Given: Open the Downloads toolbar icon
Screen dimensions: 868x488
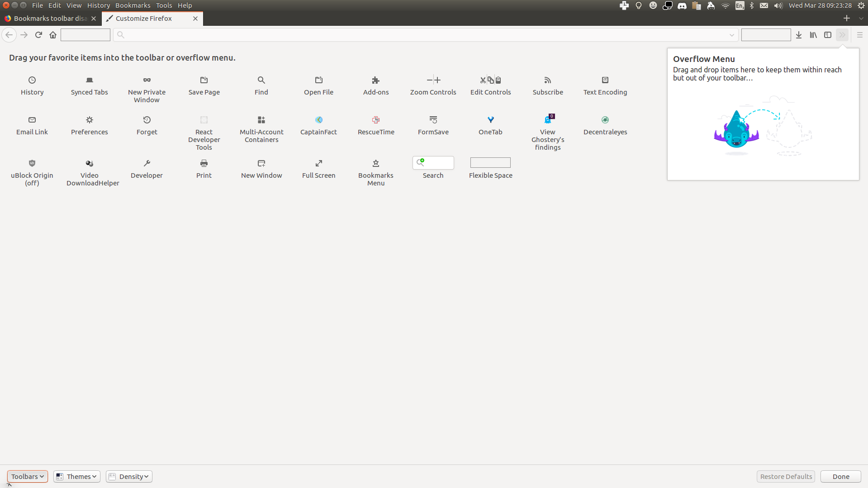Looking at the screenshot, I should 798,35.
